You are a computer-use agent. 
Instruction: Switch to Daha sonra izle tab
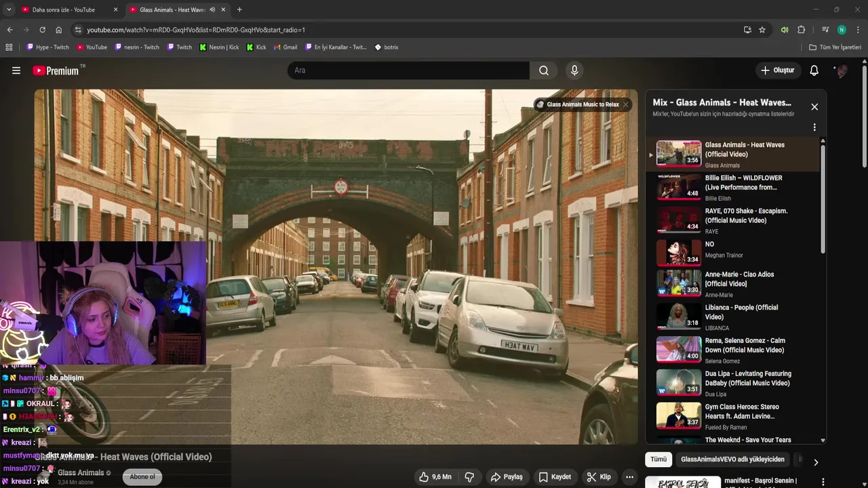point(68,9)
